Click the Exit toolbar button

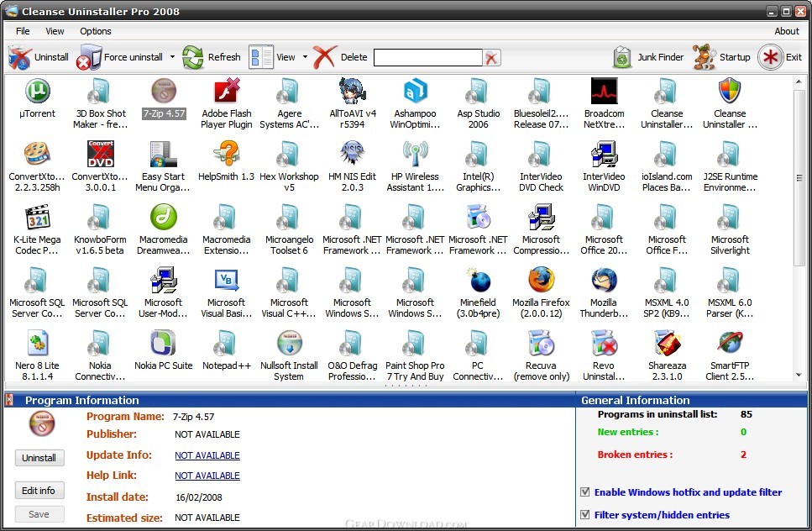(x=780, y=57)
